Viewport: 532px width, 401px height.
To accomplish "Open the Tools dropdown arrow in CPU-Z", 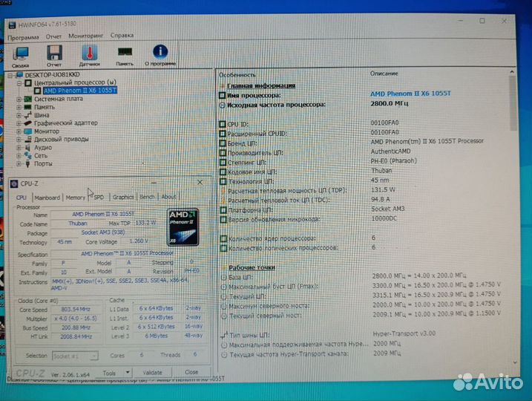I will point(128,373).
